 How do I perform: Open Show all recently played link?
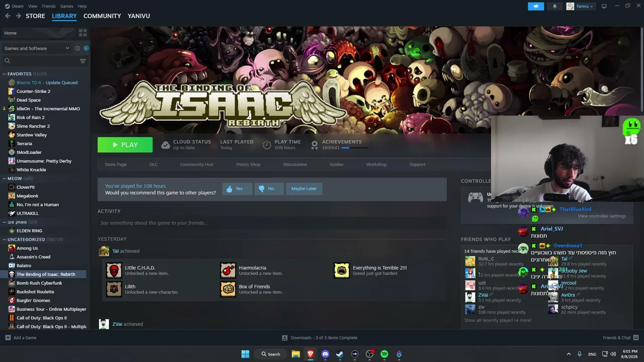click(x=498, y=320)
